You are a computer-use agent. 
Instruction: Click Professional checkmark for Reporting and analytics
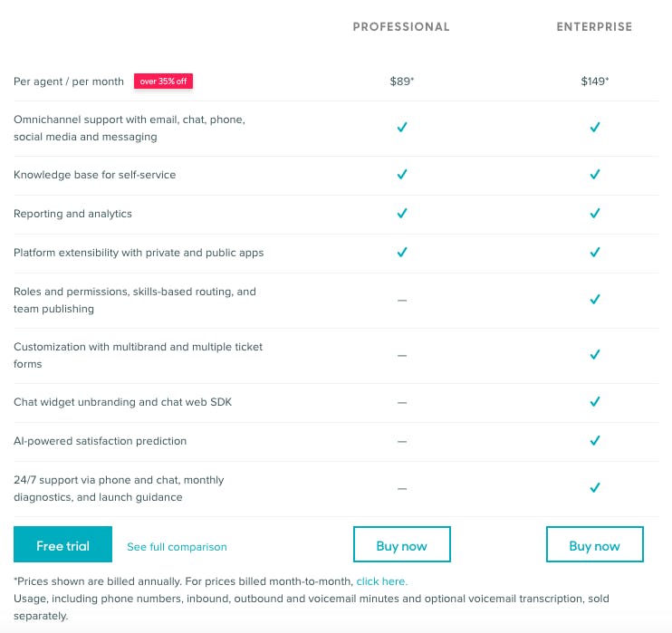(x=402, y=214)
